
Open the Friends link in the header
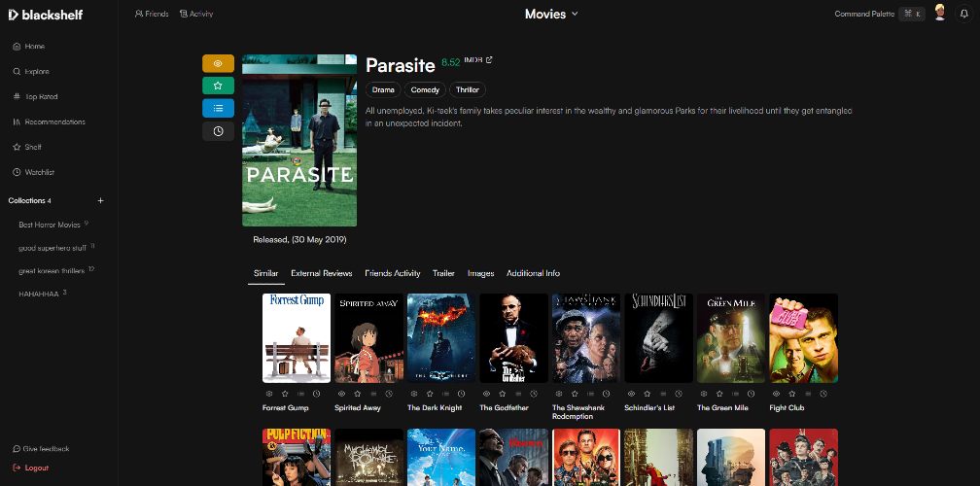(x=152, y=14)
